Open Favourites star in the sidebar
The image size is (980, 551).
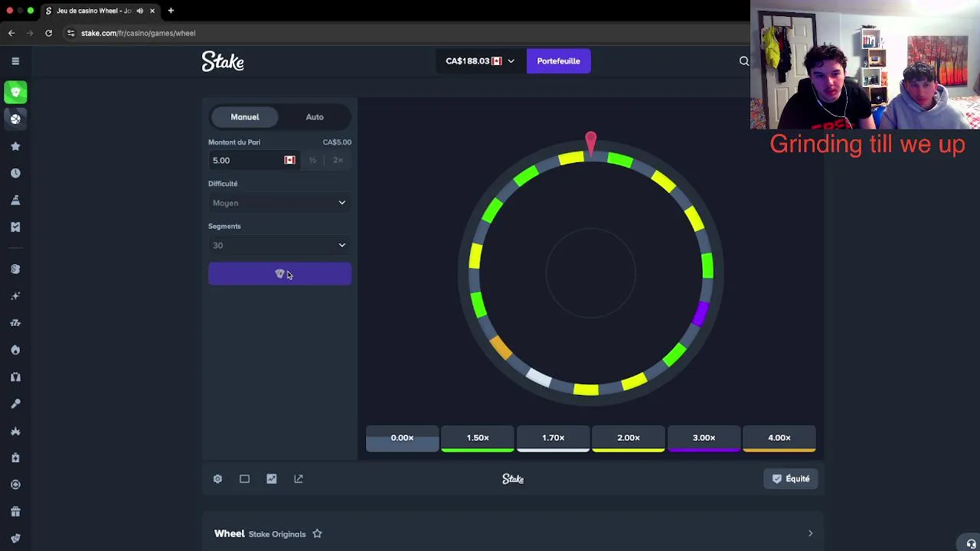pyautogui.click(x=15, y=146)
